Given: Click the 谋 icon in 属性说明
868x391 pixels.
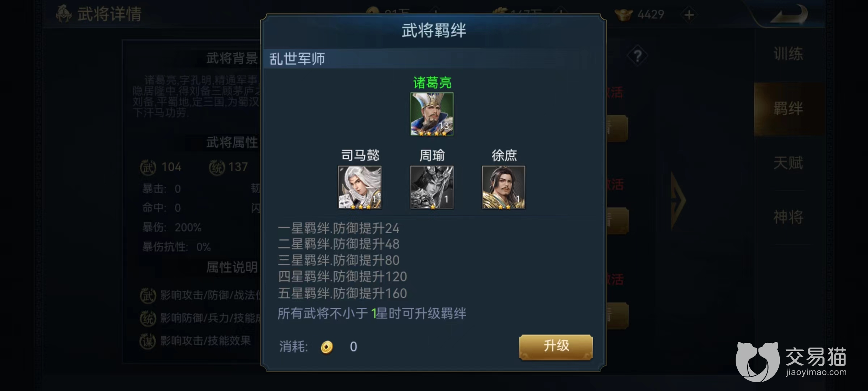Looking at the screenshot, I should [x=148, y=341].
